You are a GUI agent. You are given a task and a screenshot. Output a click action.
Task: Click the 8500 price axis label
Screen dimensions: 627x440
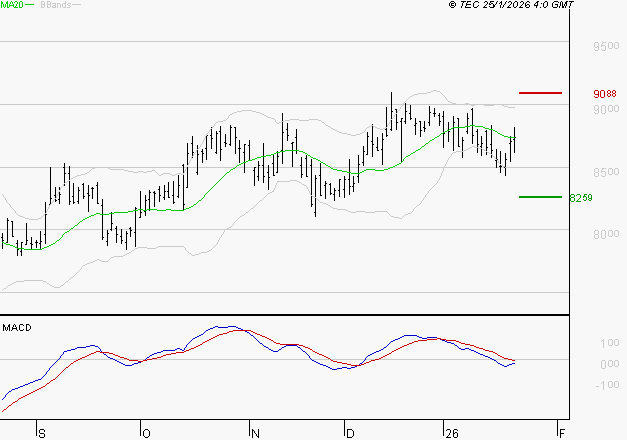606,172
